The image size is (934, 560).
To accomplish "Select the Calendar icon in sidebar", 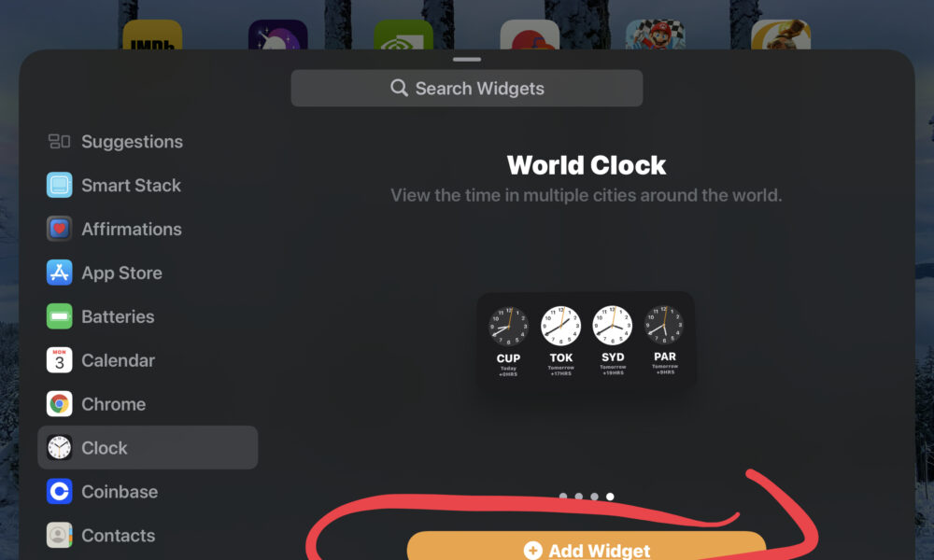I will pyautogui.click(x=59, y=360).
